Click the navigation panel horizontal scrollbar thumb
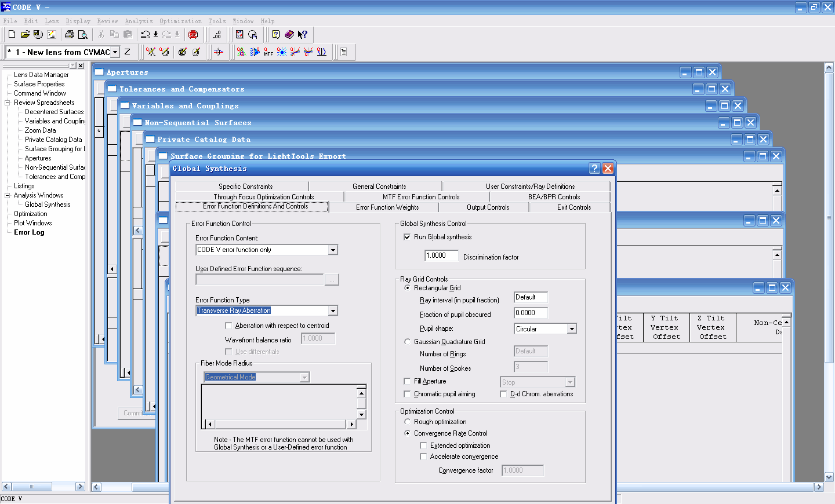The image size is (835, 504). [32, 487]
